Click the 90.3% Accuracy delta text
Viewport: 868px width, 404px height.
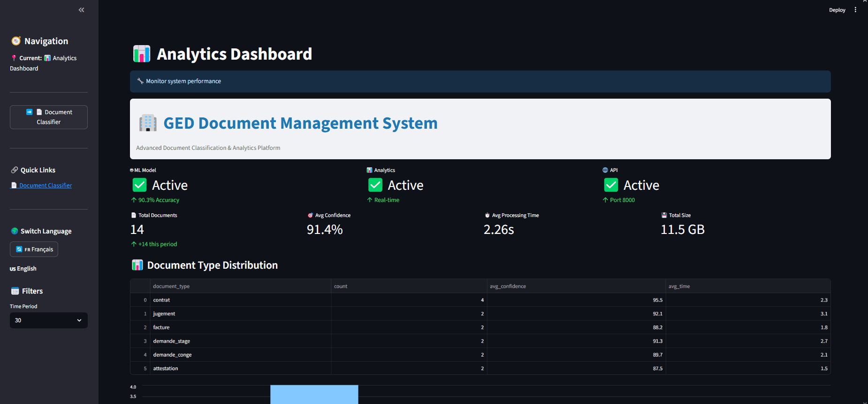(x=159, y=200)
